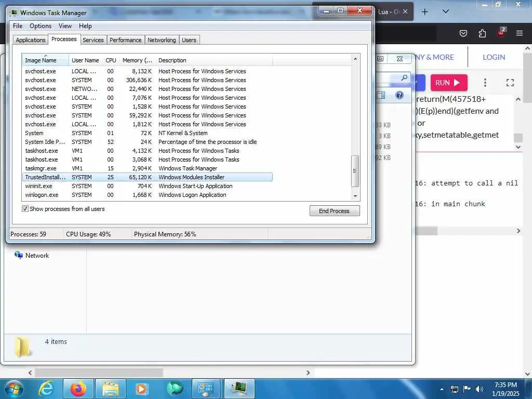Screen dimensions: 532x399
Task: Open Windows Media Player taskbar icon
Action: click(141, 389)
